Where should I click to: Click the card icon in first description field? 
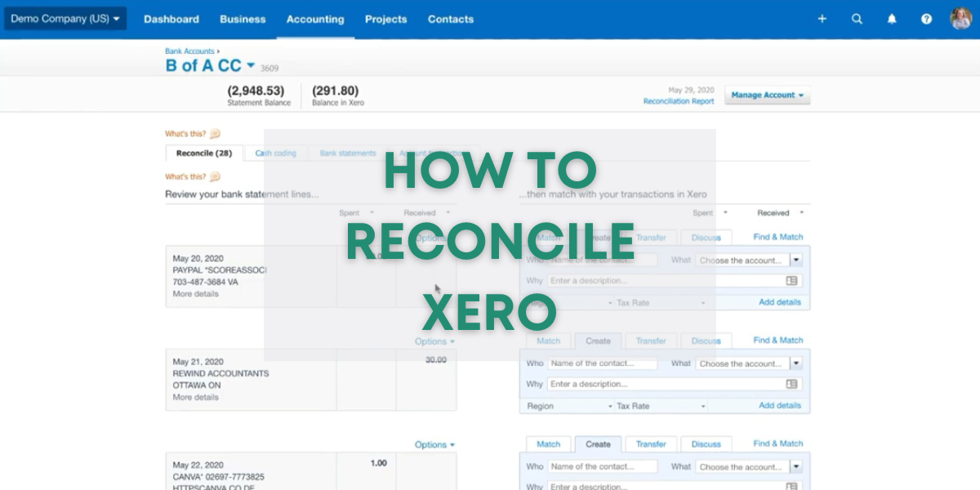pyautogui.click(x=791, y=281)
